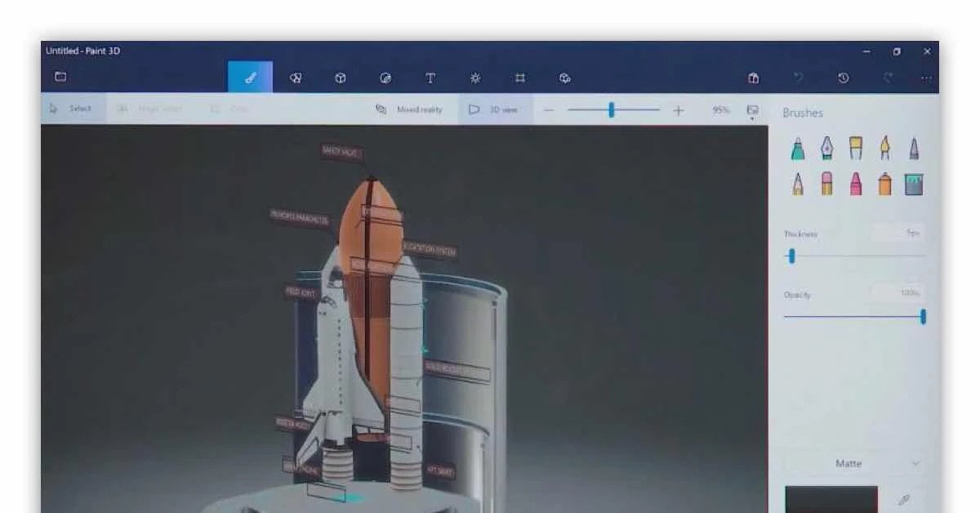Select the Marker brush

(797, 147)
